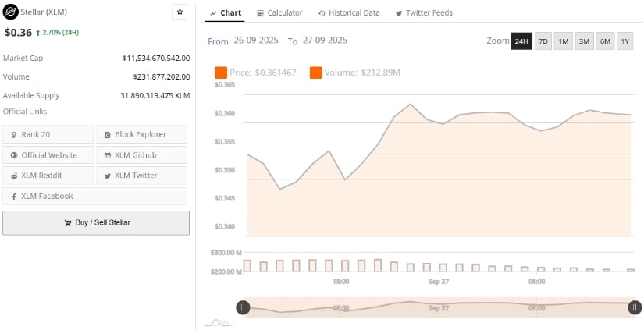Select the 1Y zoom range
Viewport: 644px width, 330px height.
coord(624,41)
